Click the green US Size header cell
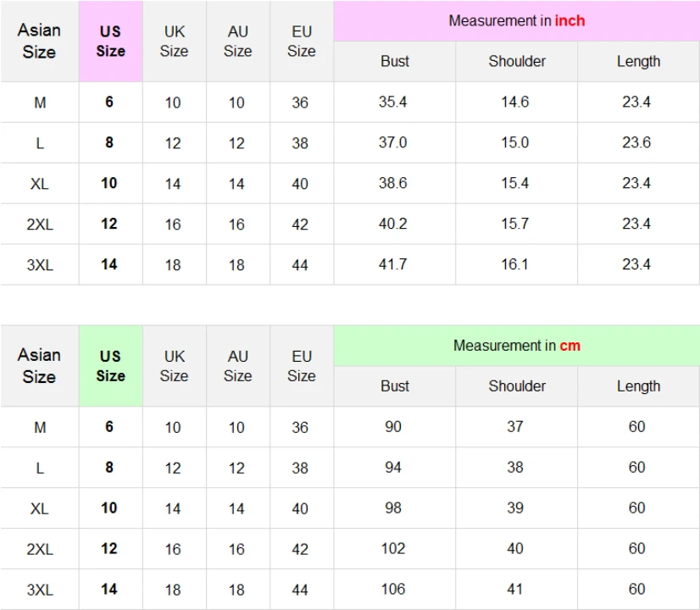Viewport: 700px width, 610px height. click(x=111, y=366)
